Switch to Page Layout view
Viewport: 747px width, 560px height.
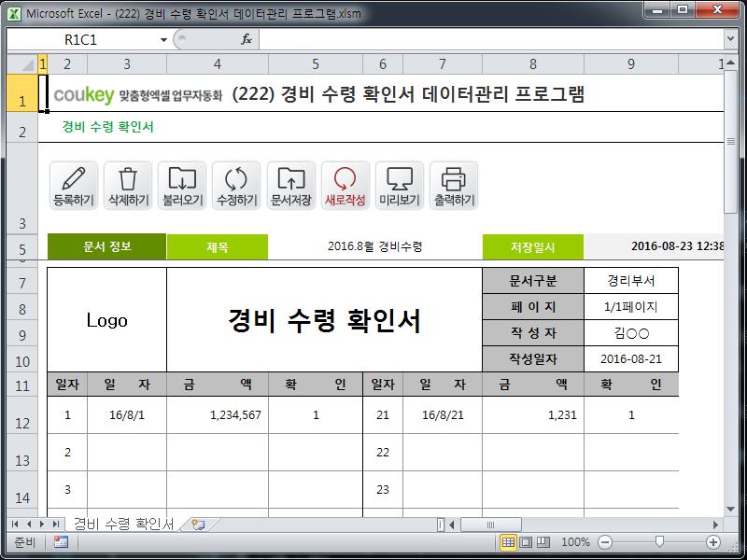526,542
